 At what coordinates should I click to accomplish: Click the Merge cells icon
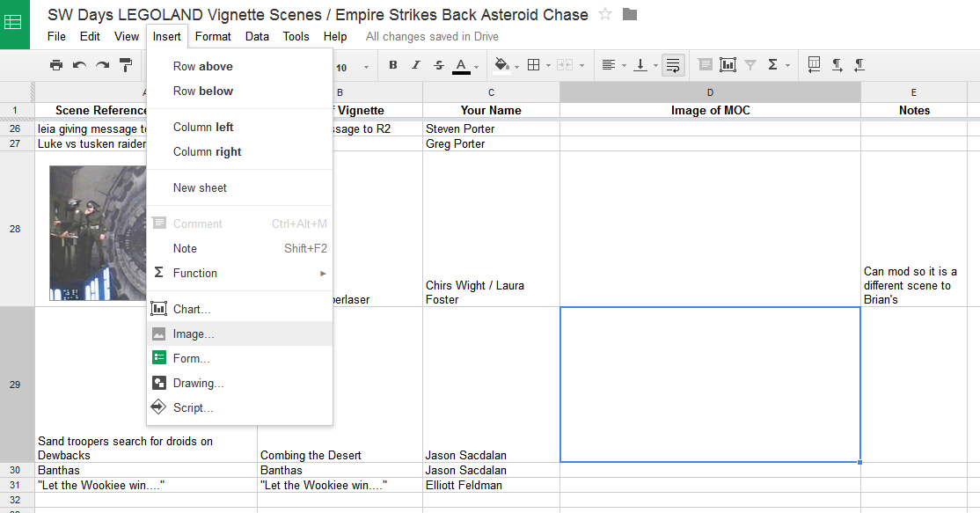[x=565, y=65]
